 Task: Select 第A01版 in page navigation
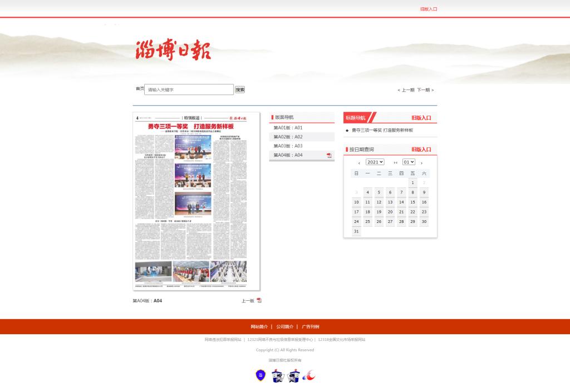pyautogui.click(x=288, y=128)
